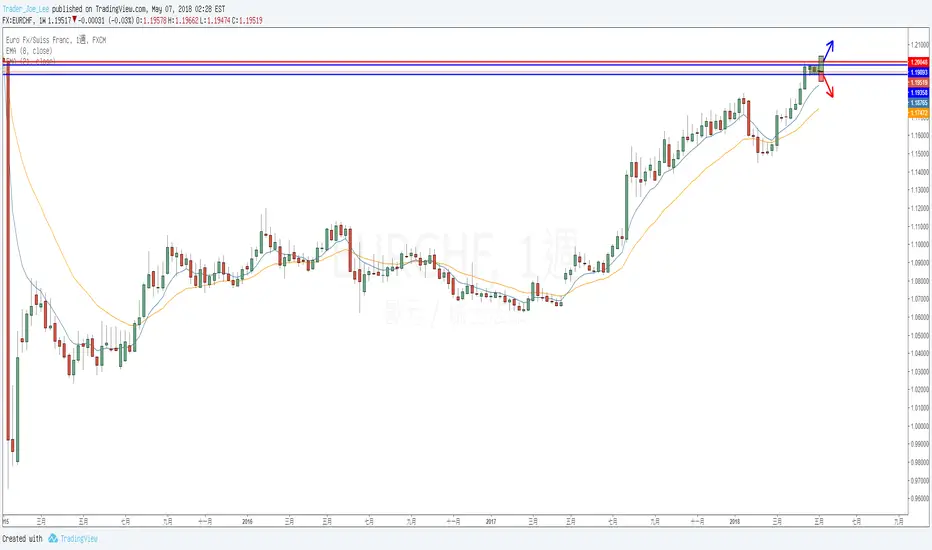Click the 2017 label on time axis
932x550 pixels.
[490, 521]
